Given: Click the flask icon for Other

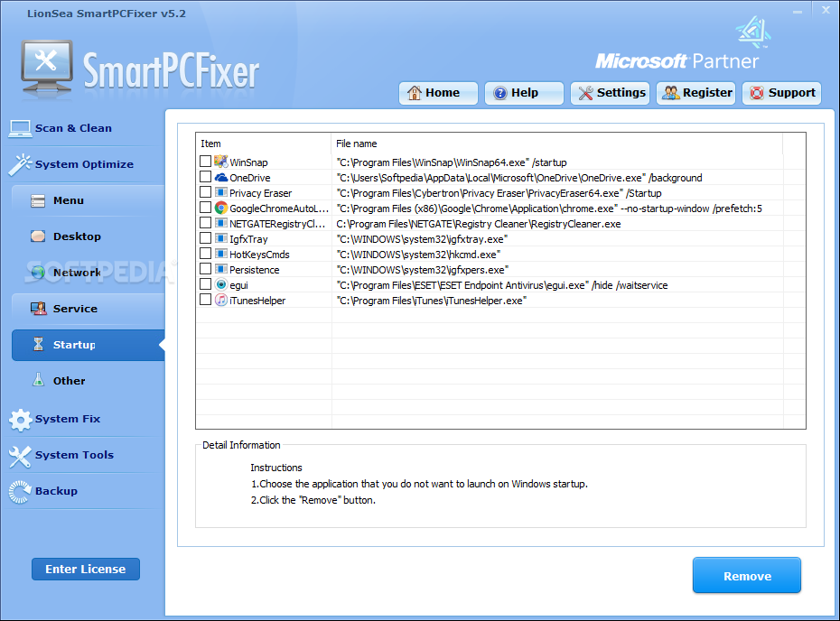Looking at the screenshot, I should pos(38,380).
